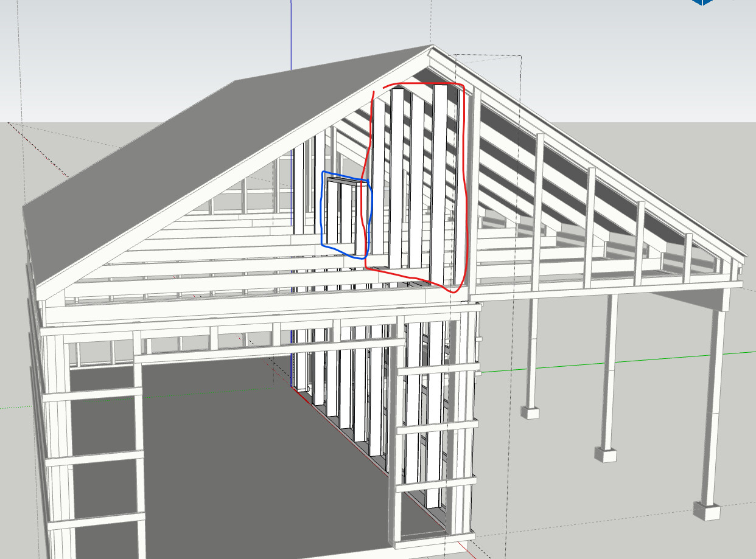Select the left gable rafter along the roof edge

coord(231,176)
